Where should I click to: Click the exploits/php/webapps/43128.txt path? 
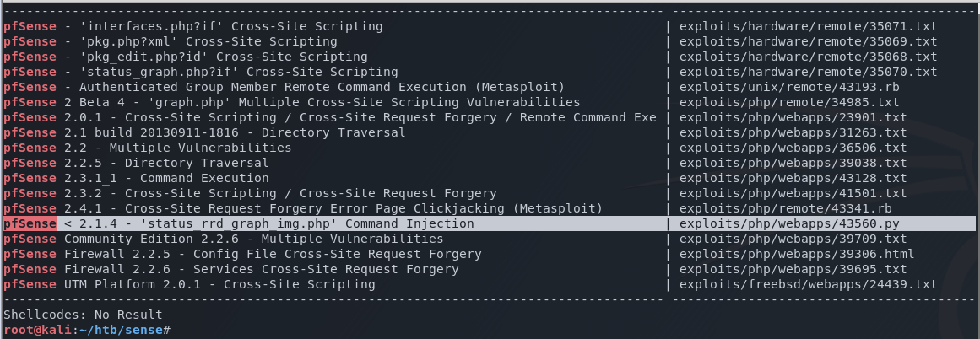(x=793, y=178)
